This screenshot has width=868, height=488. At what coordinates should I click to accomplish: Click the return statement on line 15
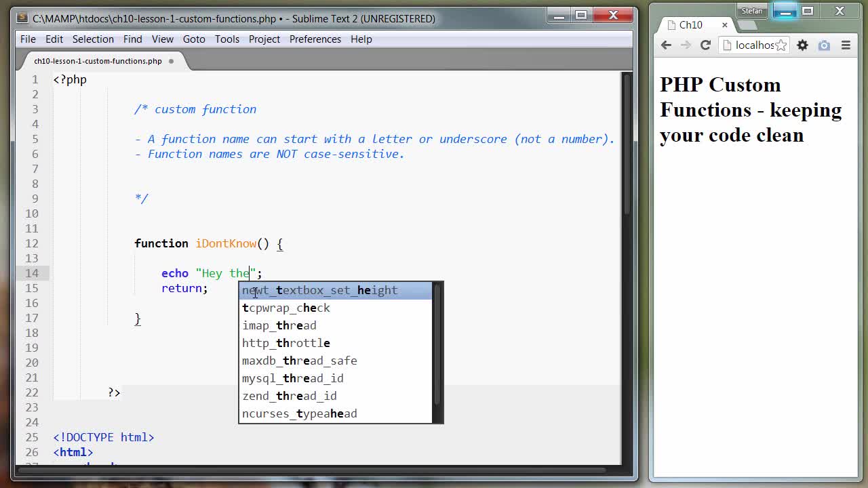tap(184, 288)
